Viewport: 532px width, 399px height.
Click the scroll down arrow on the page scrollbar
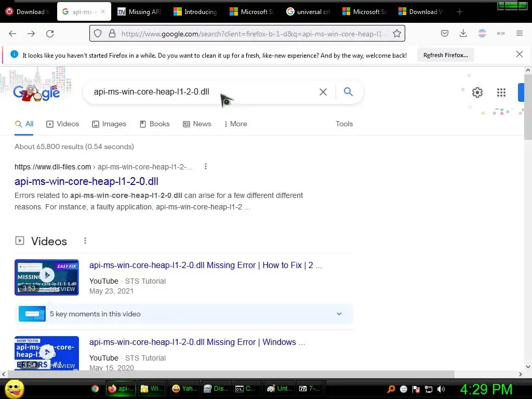pos(528,366)
